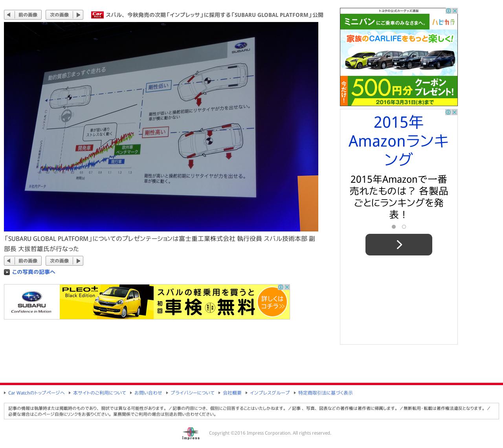Viewport: 503px width, 448px height.
Task: Click the AdChoices info icon on Subaru banner
Action: pyautogui.click(x=281, y=287)
